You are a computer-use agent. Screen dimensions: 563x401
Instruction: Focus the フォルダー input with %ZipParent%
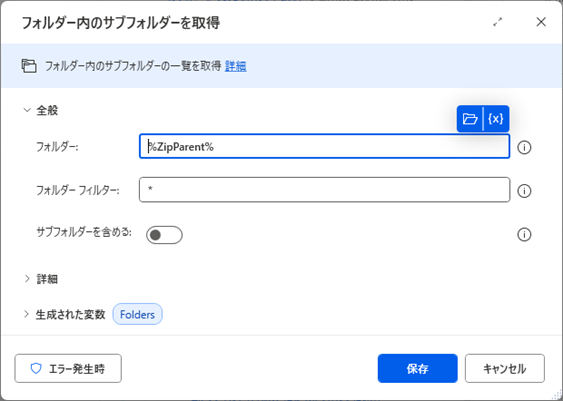click(x=324, y=146)
